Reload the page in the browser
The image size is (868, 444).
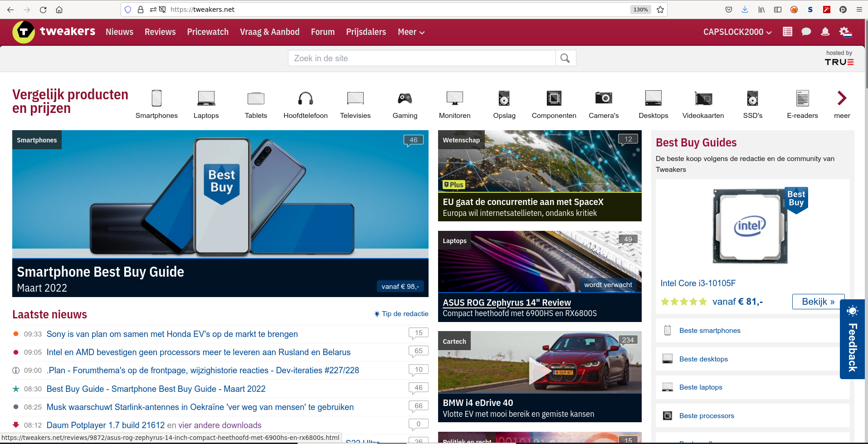[x=43, y=10]
